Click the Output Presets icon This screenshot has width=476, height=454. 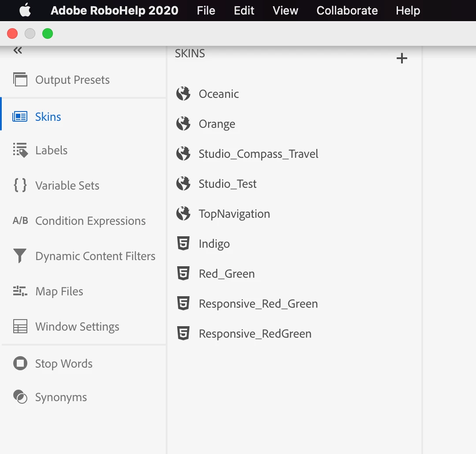tap(20, 79)
